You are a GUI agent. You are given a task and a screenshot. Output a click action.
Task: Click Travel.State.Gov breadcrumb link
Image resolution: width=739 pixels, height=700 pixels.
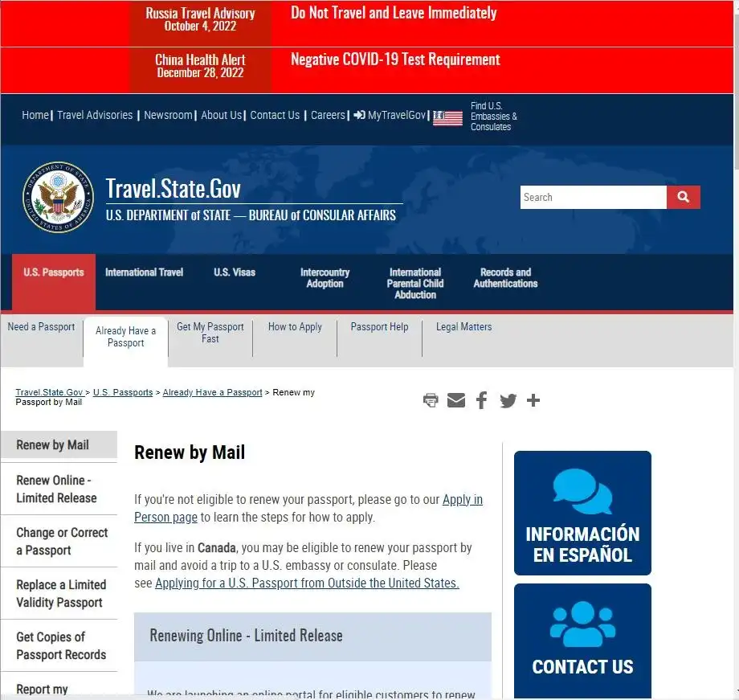coord(50,392)
